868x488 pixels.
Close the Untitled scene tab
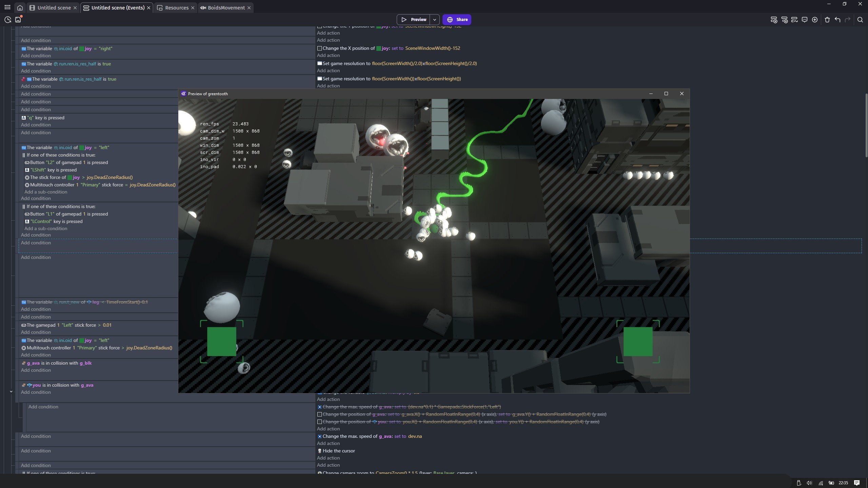[x=75, y=8]
